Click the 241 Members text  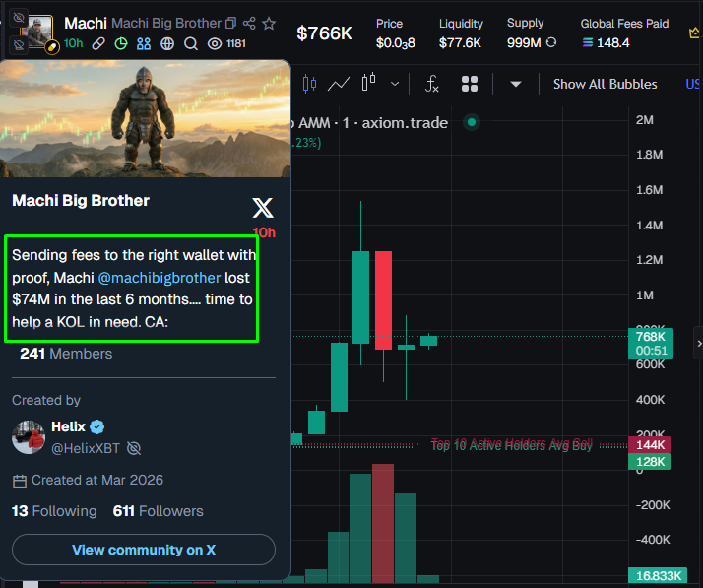[x=66, y=354]
